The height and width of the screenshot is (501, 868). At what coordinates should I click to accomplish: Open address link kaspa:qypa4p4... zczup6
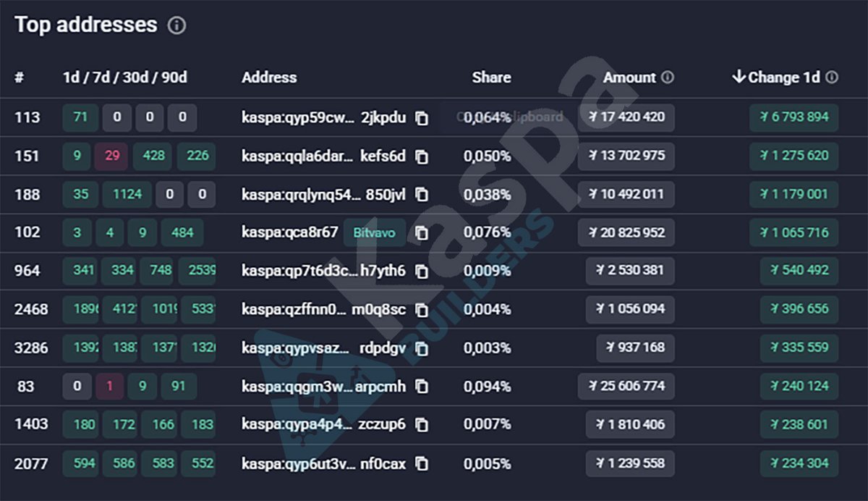(324, 424)
